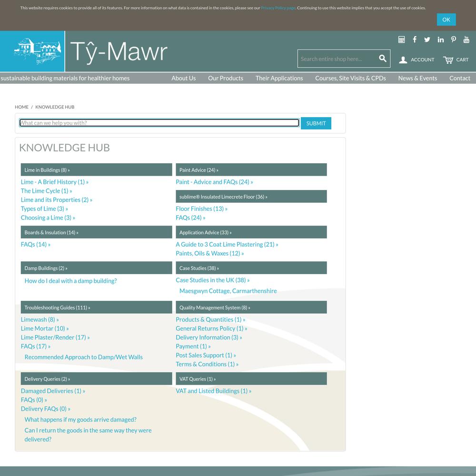Open Damaged Deliveries (1) link
This screenshot has width=476, height=476.
point(53,391)
